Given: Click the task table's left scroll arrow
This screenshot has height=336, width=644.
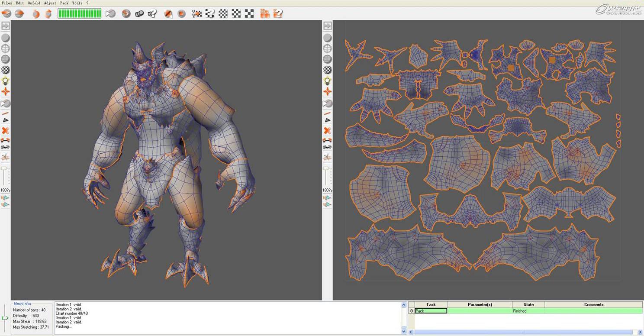Looking at the screenshot, I should 412,332.
